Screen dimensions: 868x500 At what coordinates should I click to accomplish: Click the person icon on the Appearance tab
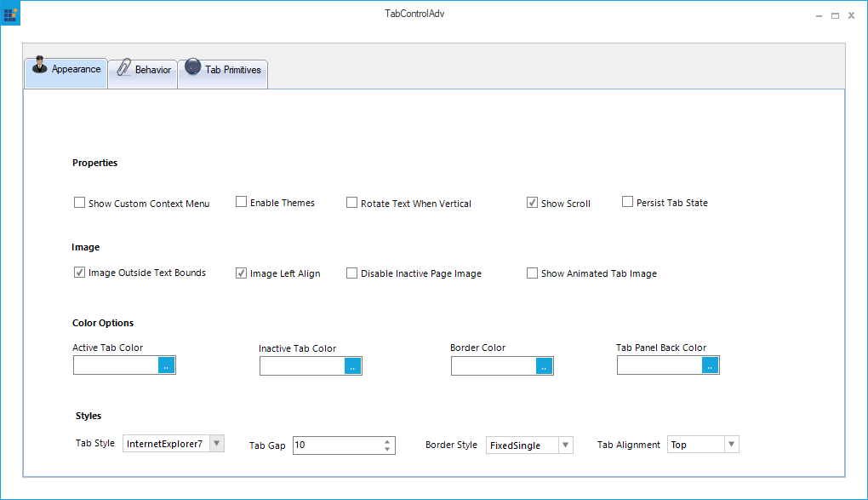[x=40, y=65]
